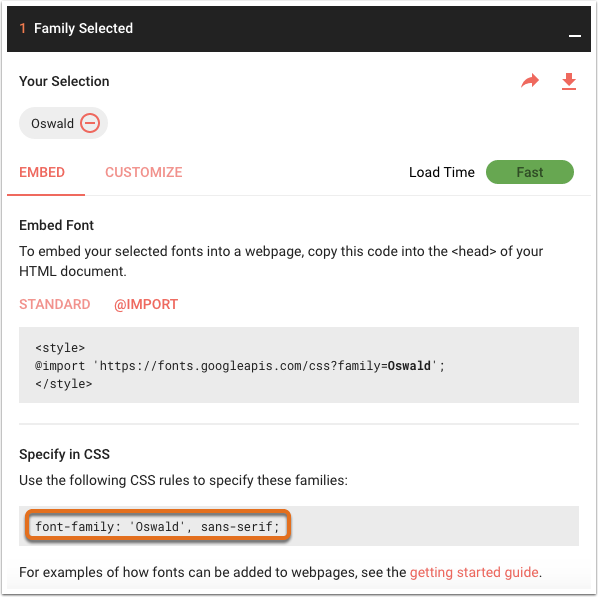Click the Fast load time indicator
The height and width of the screenshot is (597, 598).
coord(530,172)
